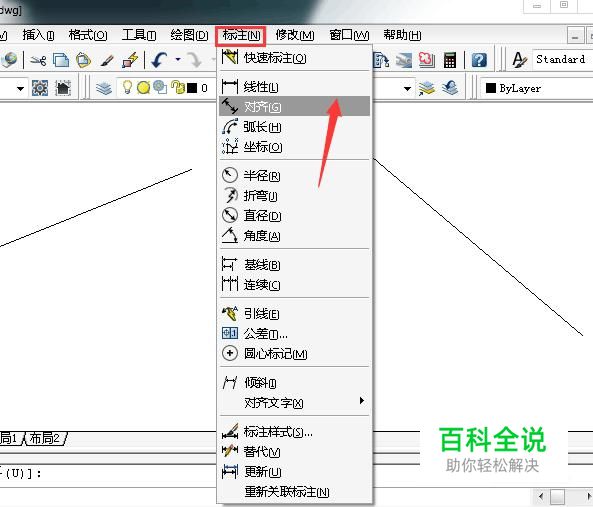Open the 窗口(W) menu
This screenshot has width=593, height=507.
pyautogui.click(x=349, y=35)
